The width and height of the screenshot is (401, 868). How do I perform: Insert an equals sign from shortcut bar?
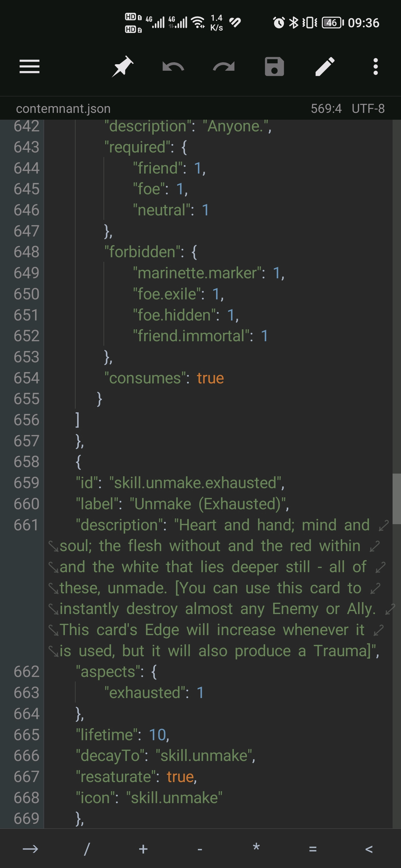pos(313,849)
